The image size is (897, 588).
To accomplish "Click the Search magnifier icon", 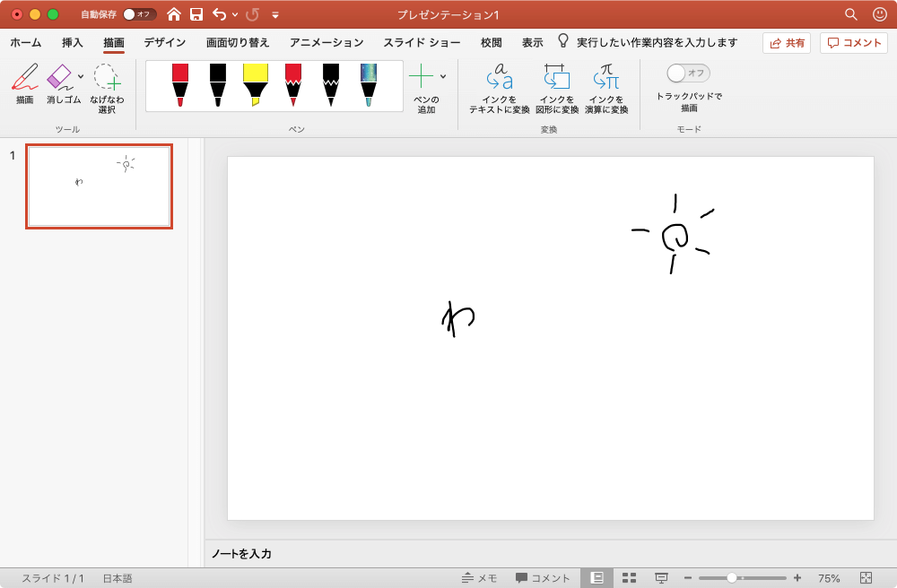I will [851, 14].
